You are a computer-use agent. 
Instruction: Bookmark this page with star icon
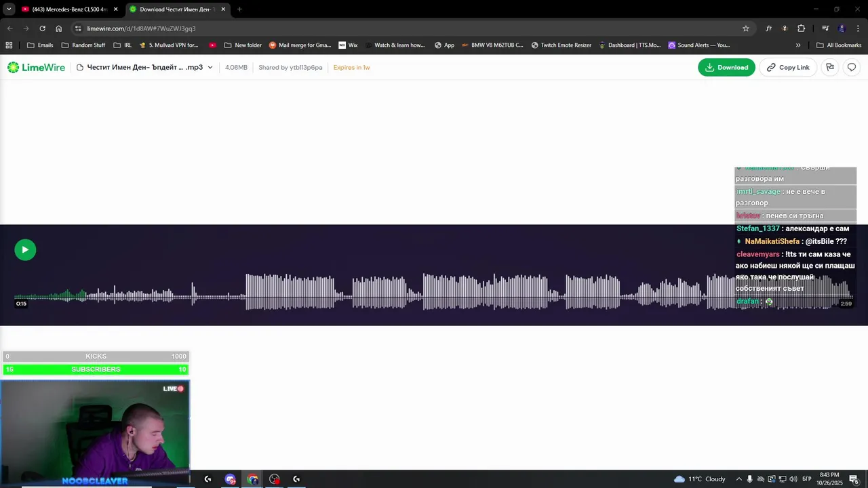tap(746, 28)
